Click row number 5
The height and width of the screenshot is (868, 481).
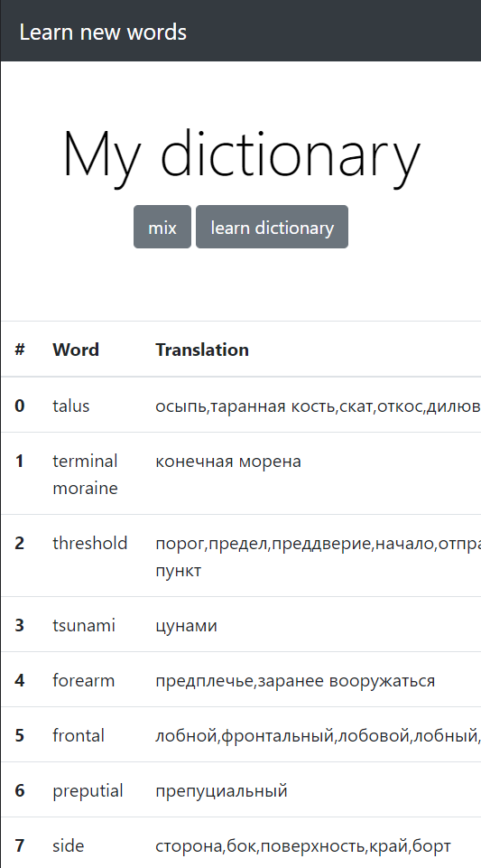point(19,735)
